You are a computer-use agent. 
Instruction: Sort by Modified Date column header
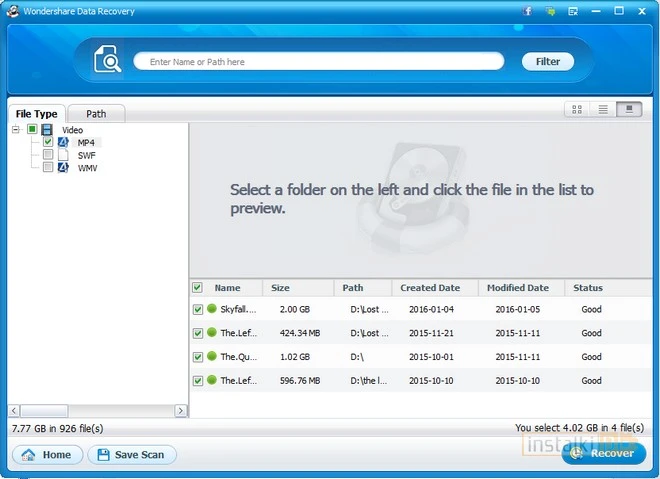[521, 288]
